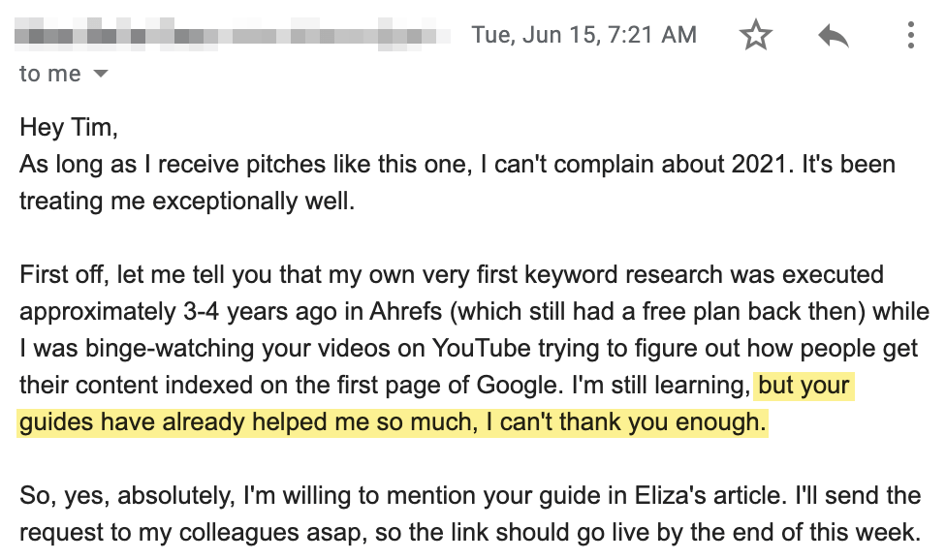Click the blurred sender name
The width and height of the screenshot is (946, 560).
[x=233, y=36]
